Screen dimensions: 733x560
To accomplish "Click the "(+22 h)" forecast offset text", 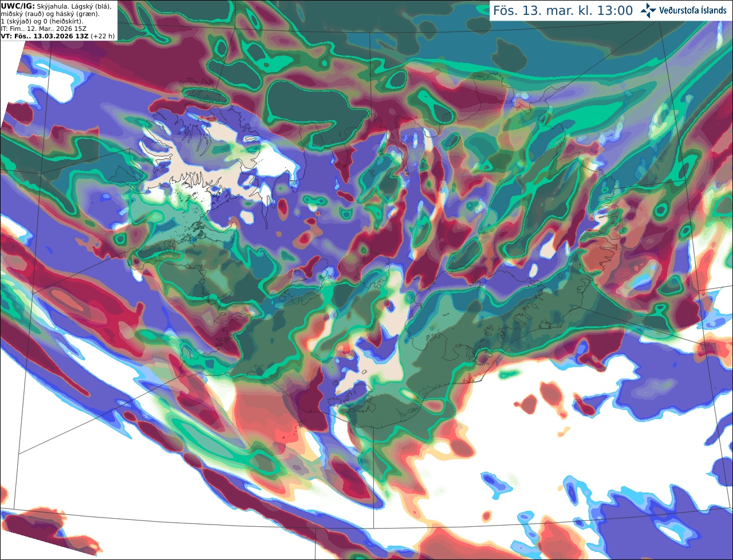I will (x=103, y=36).
